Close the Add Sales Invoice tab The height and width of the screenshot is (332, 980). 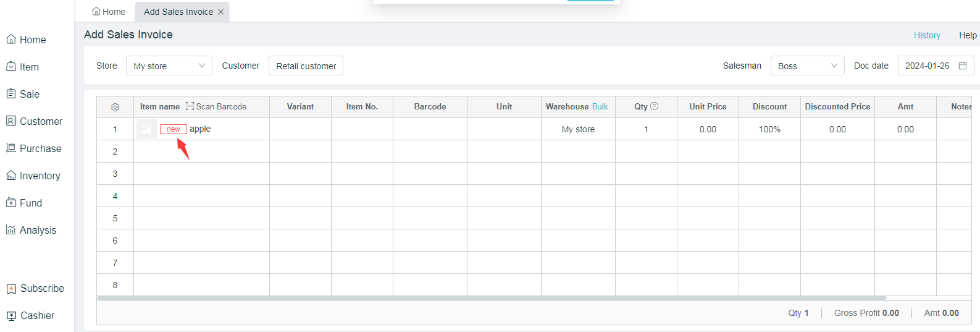[220, 12]
